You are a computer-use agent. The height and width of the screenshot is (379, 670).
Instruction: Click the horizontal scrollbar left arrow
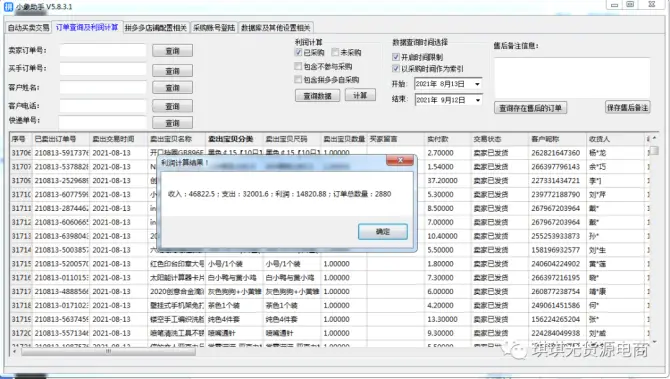point(15,352)
